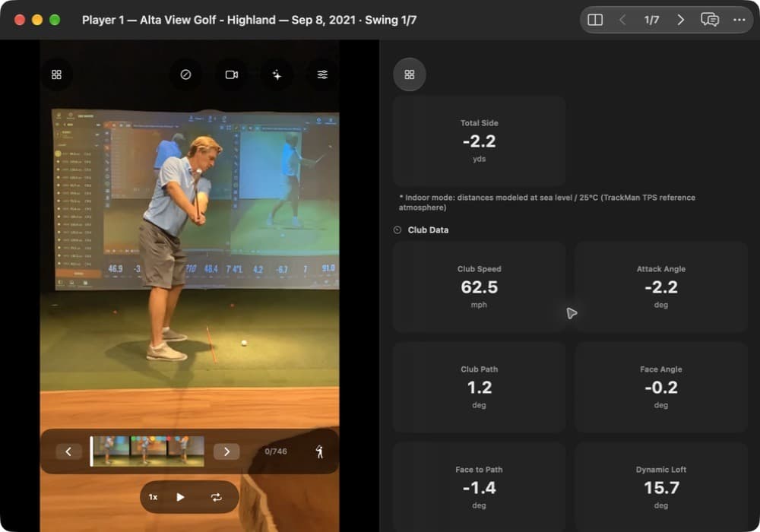Click the window title text

tap(249, 20)
